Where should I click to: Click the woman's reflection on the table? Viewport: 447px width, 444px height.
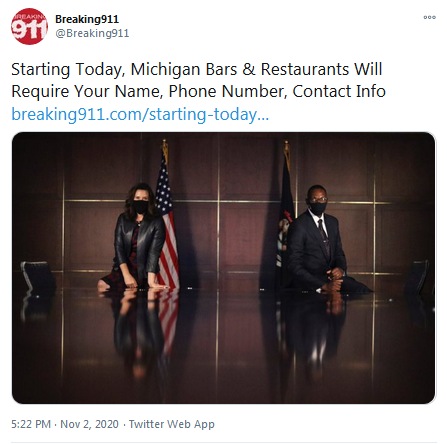(x=135, y=330)
